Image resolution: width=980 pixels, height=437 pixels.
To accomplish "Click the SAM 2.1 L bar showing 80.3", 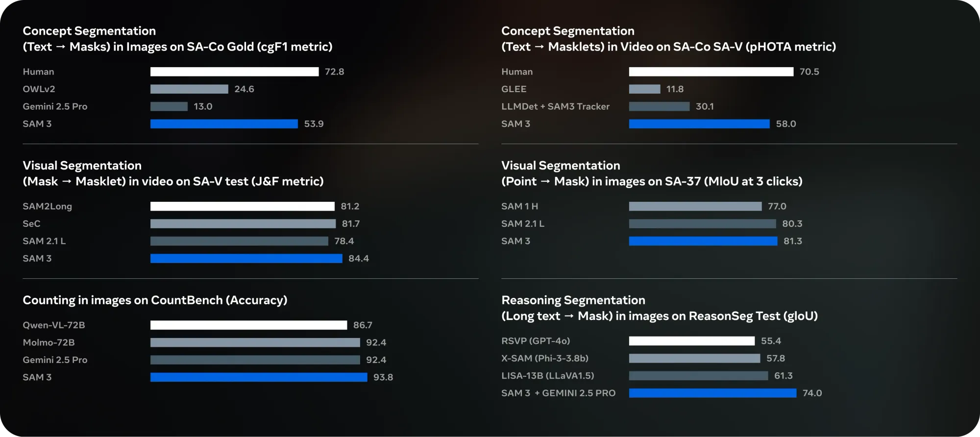I will 702,224.
